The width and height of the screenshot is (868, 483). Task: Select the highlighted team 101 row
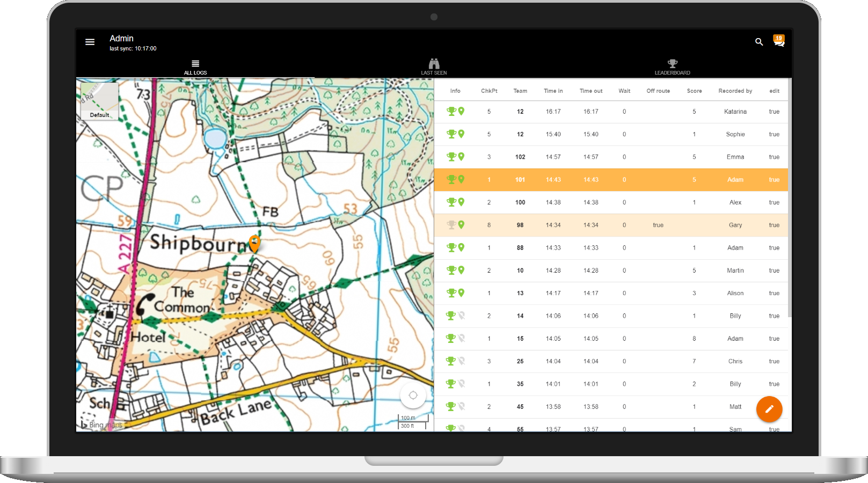(611, 180)
